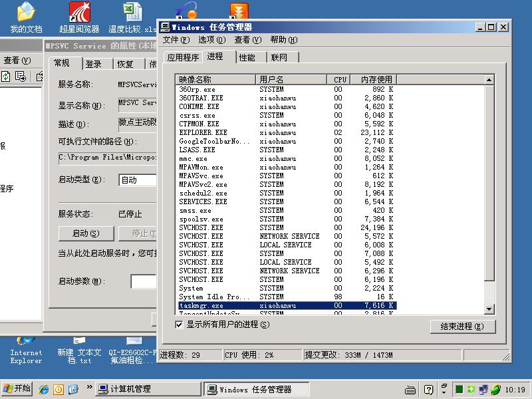This screenshot has height=399, width=532.
Task: Open the 启动类型 combo box showing 自动
Action: [138, 180]
